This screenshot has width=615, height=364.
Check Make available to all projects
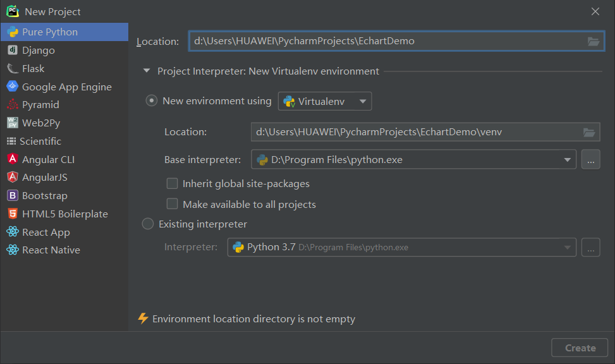pyautogui.click(x=172, y=204)
